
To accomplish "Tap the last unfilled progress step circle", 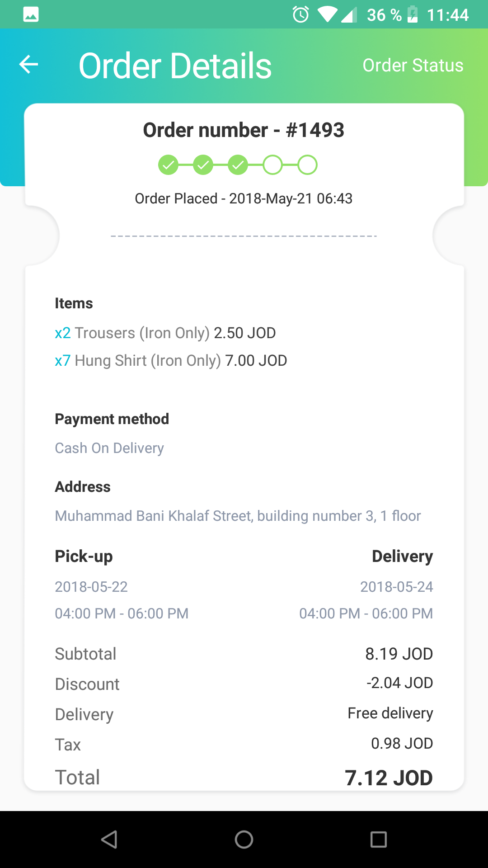I will coord(307,165).
